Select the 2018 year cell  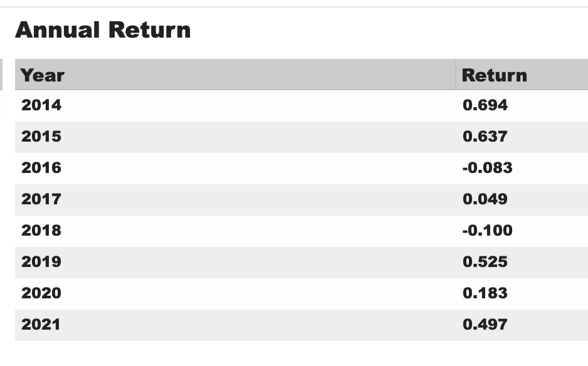(x=41, y=231)
